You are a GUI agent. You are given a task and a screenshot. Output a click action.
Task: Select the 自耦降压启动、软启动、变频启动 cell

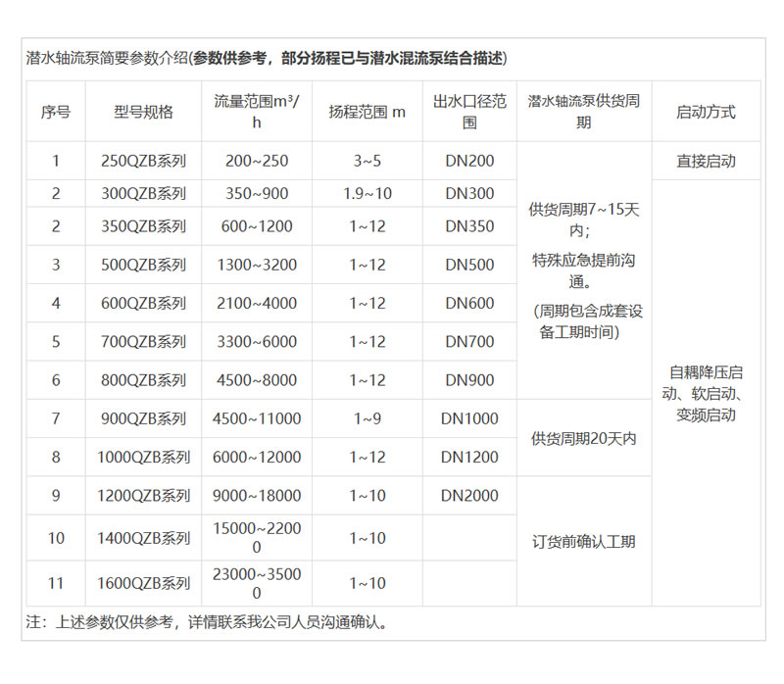[706, 393]
